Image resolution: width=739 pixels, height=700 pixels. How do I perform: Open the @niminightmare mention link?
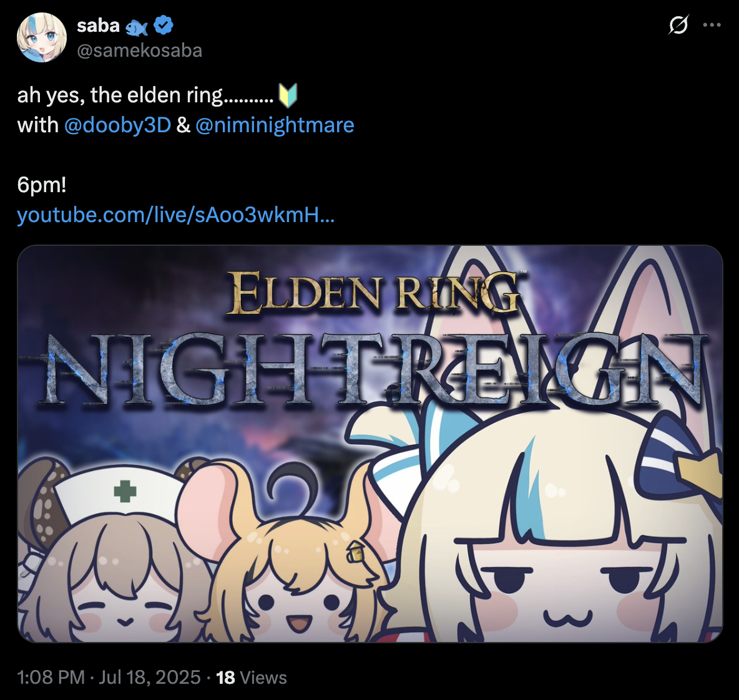point(274,125)
